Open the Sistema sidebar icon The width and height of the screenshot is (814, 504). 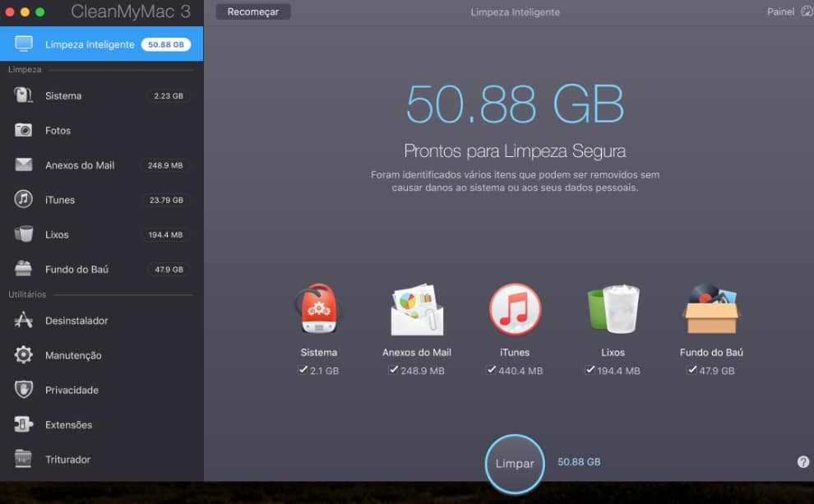23,95
